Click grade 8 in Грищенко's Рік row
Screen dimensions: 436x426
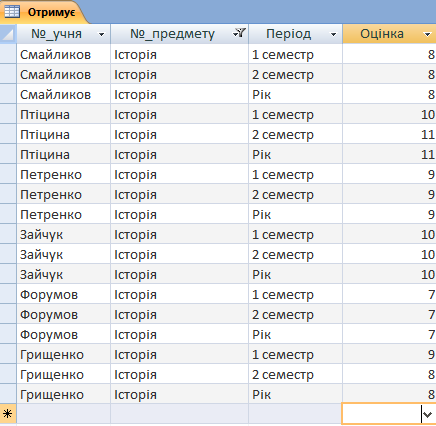tap(431, 395)
